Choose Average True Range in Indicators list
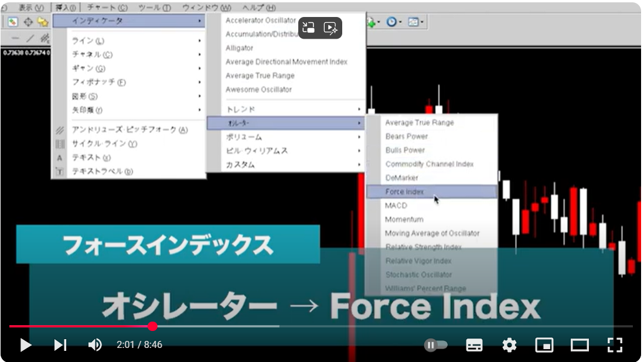 click(260, 76)
